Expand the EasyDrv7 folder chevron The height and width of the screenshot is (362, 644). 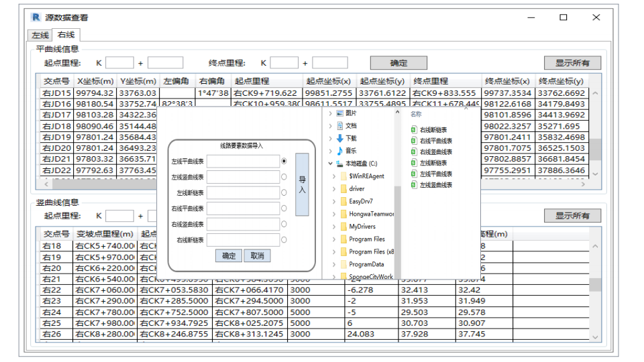coord(334,202)
